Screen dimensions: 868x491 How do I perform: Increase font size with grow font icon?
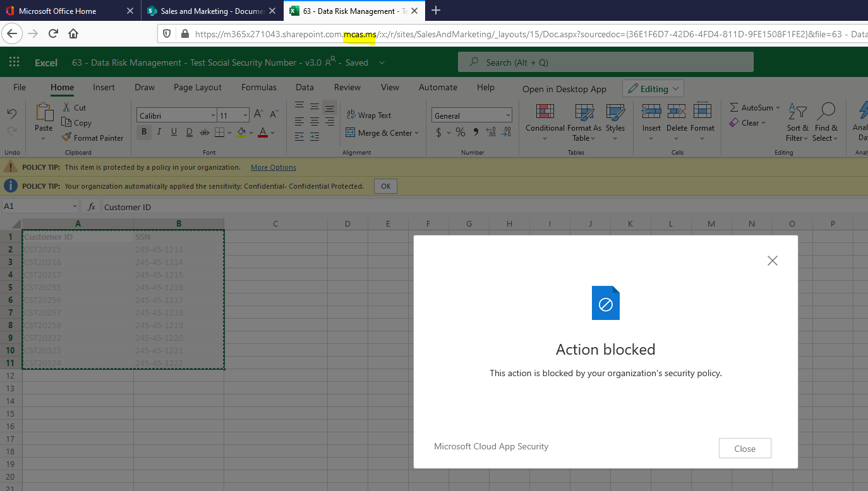pos(258,115)
